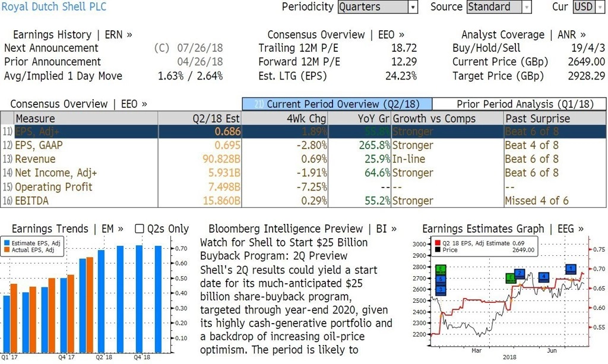Click the blue "3" marker on estimates graph
The image size is (608, 364).
click(441, 290)
